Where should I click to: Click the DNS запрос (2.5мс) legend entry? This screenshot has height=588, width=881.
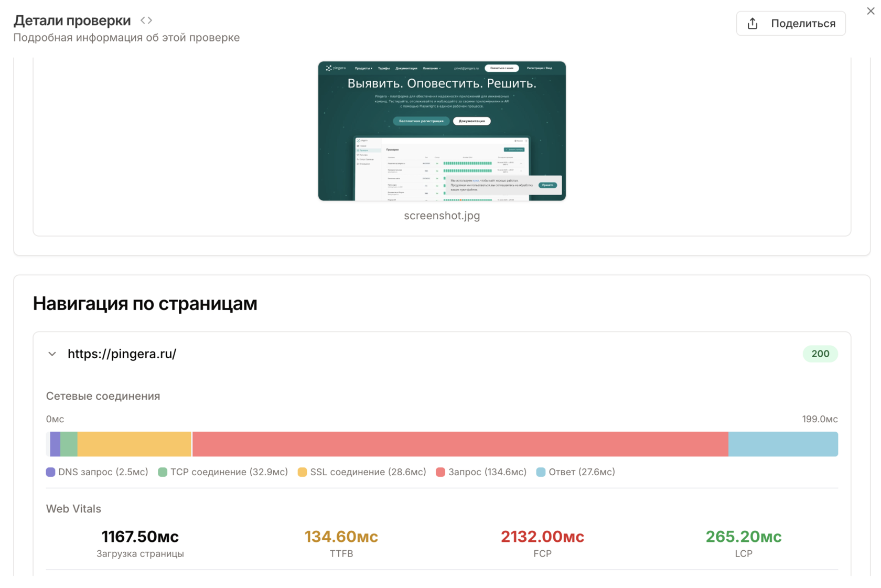97,472
